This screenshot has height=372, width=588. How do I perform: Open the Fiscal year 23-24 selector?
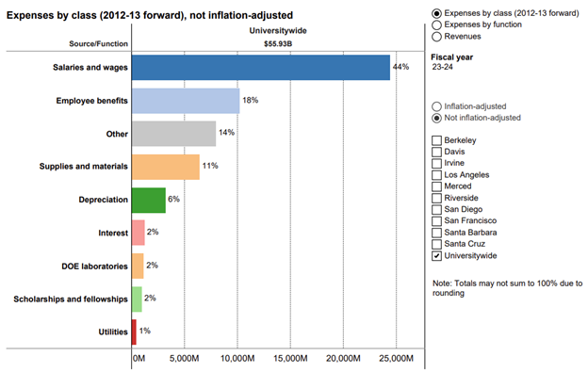pos(443,67)
